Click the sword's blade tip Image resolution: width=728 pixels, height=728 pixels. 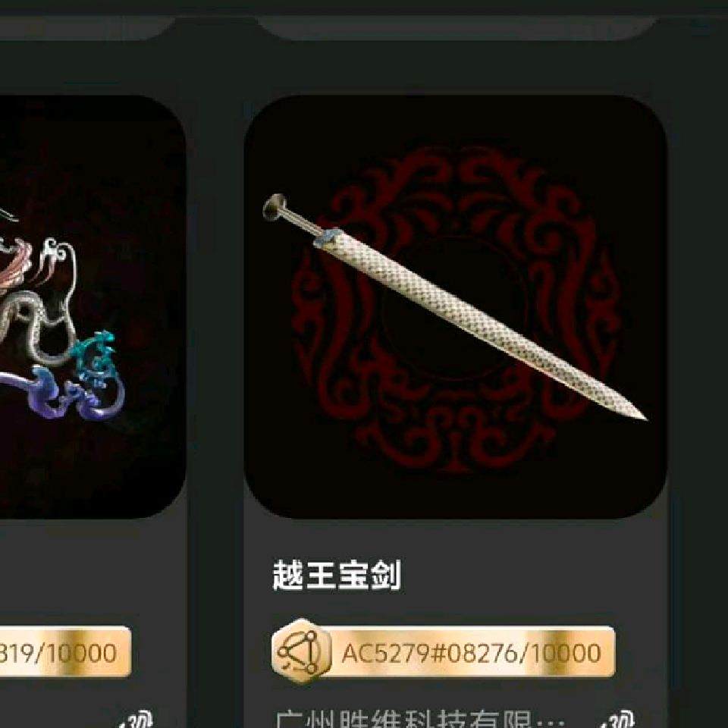[x=636, y=413]
